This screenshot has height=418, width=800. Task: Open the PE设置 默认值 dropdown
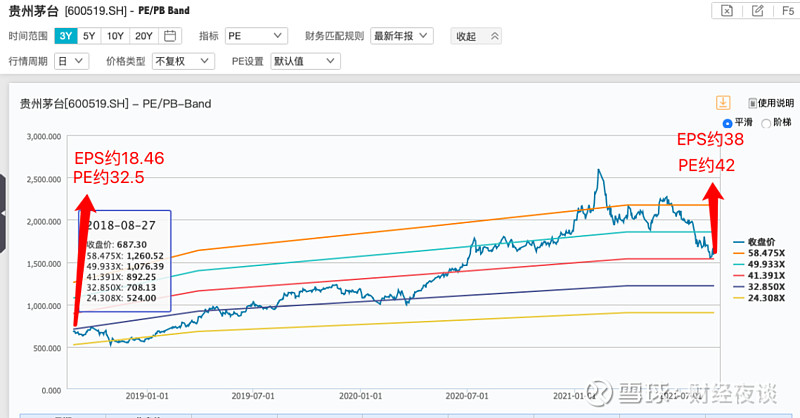(305, 61)
